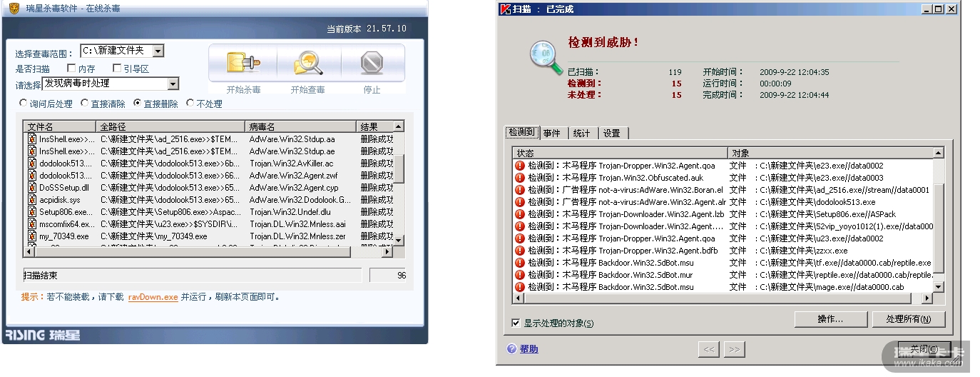Click right scroll arrow of Kaspersky detection list

point(927,298)
